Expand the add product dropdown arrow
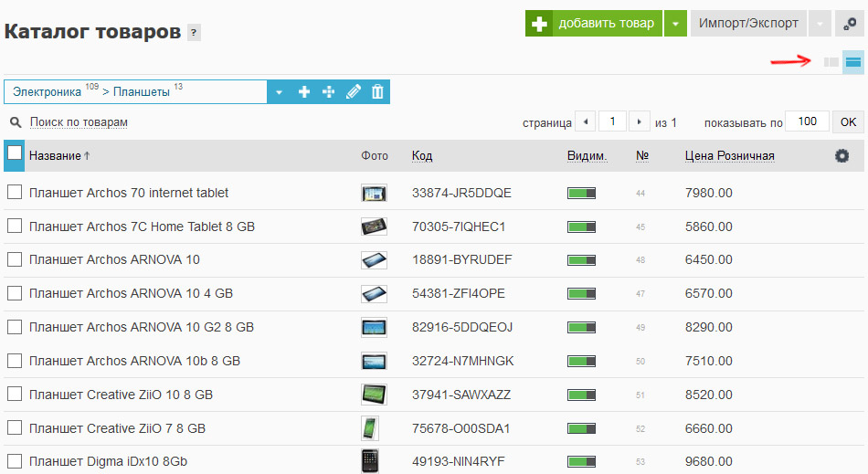The width and height of the screenshot is (868, 474). tap(675, 24)
